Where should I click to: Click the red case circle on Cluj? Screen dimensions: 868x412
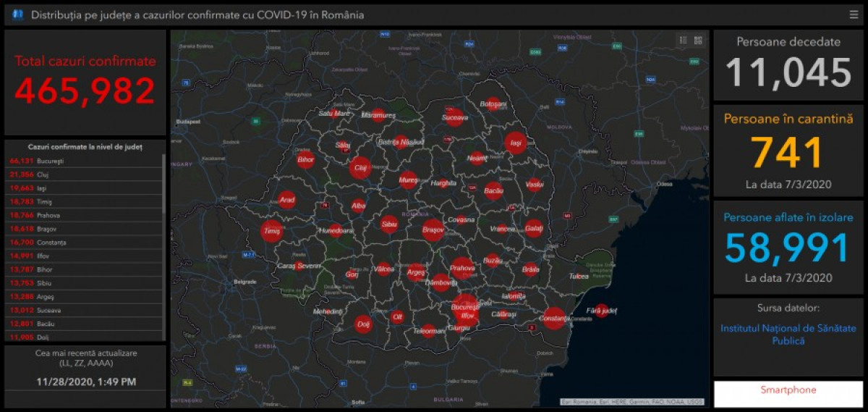click(x=359, y=169)
